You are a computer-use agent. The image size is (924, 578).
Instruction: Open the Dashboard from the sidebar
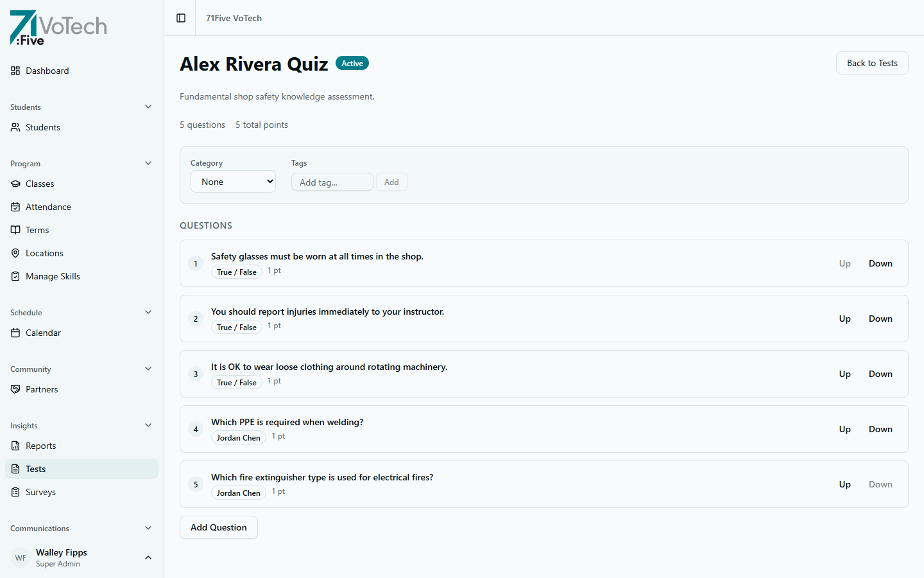coord(47,71)
